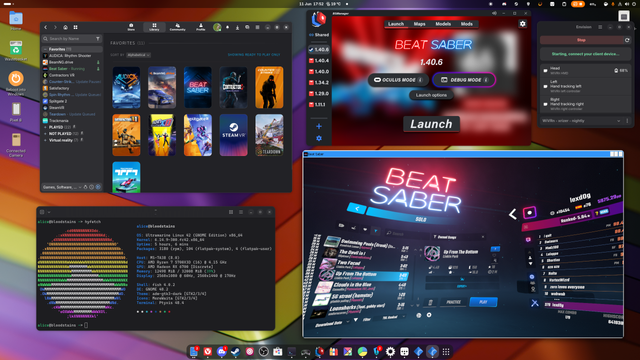The width and height of the screenshot is (640, 360).
Task: Go back in Steam library navigation
Action: coord(46,27)
